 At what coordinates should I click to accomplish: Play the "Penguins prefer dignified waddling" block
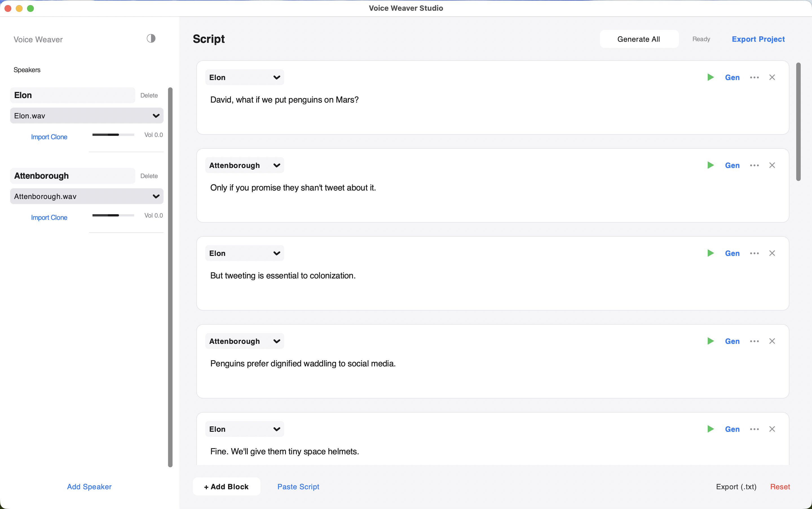coord(710,341)
